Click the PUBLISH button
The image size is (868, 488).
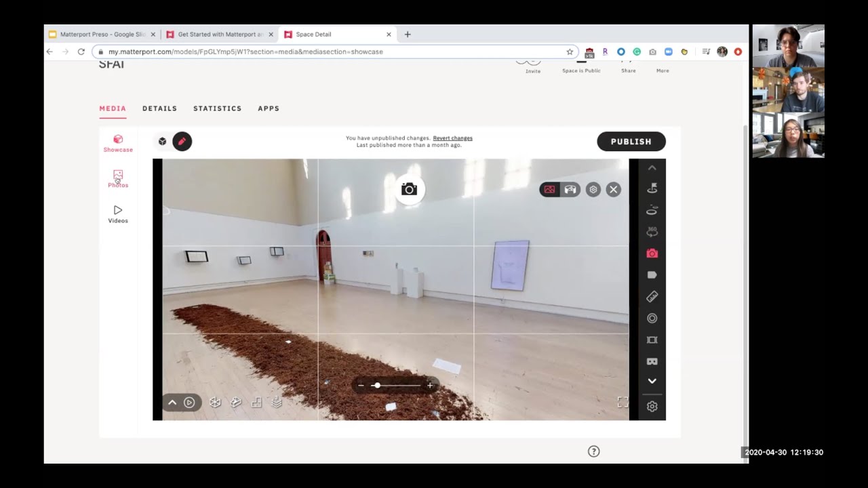(631, 142)
